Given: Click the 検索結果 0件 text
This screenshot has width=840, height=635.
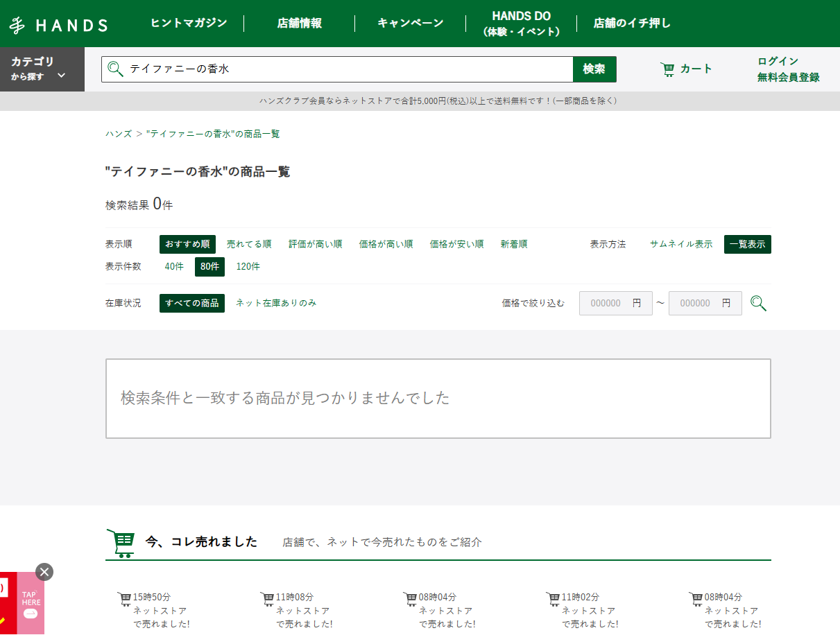Looking at the screenshot, I should (x=139, y=205).
